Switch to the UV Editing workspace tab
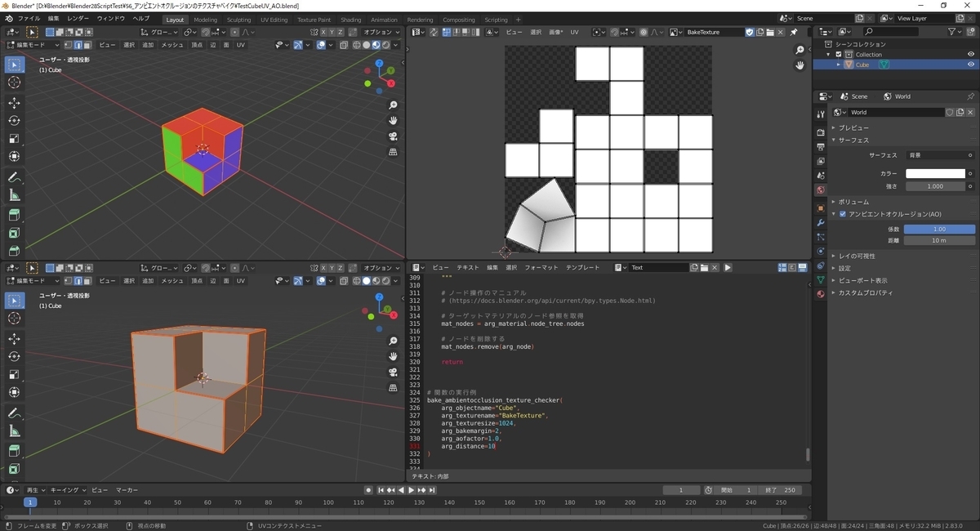The image size is (980, 531). (x=274, y=20)
